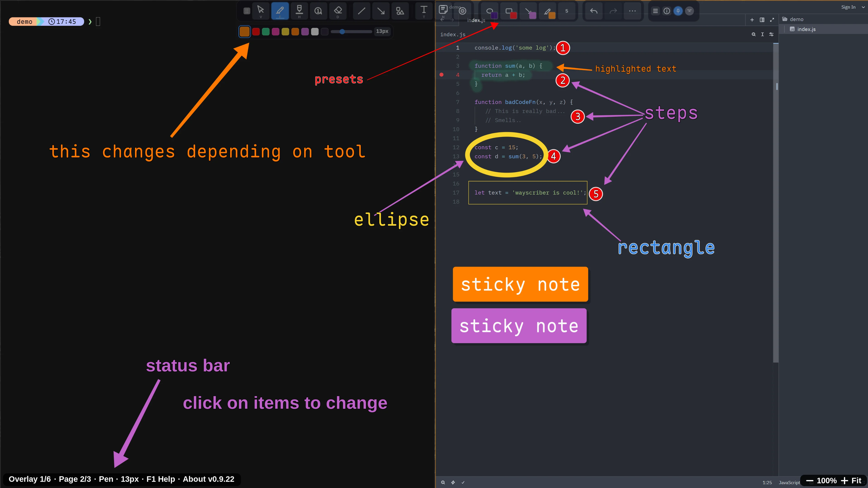
Task: Select the active orange color swatch
Action: (245, 32)
